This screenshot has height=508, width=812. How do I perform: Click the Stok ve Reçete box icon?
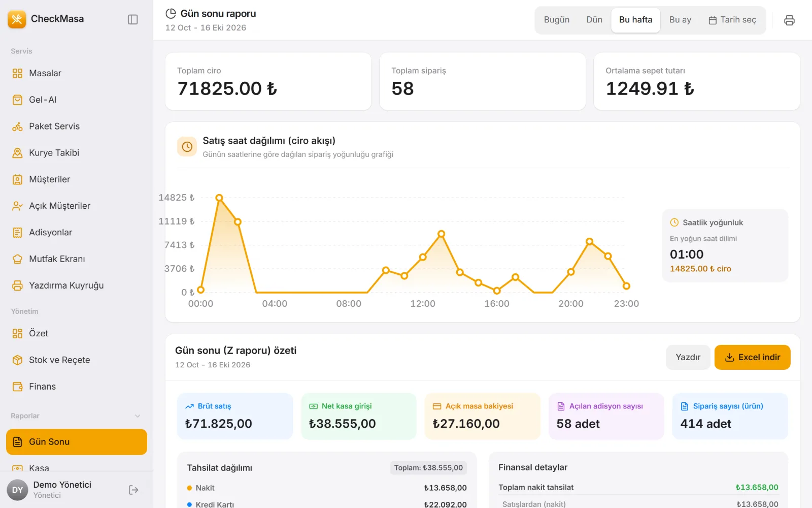click(x=17, y=360)
